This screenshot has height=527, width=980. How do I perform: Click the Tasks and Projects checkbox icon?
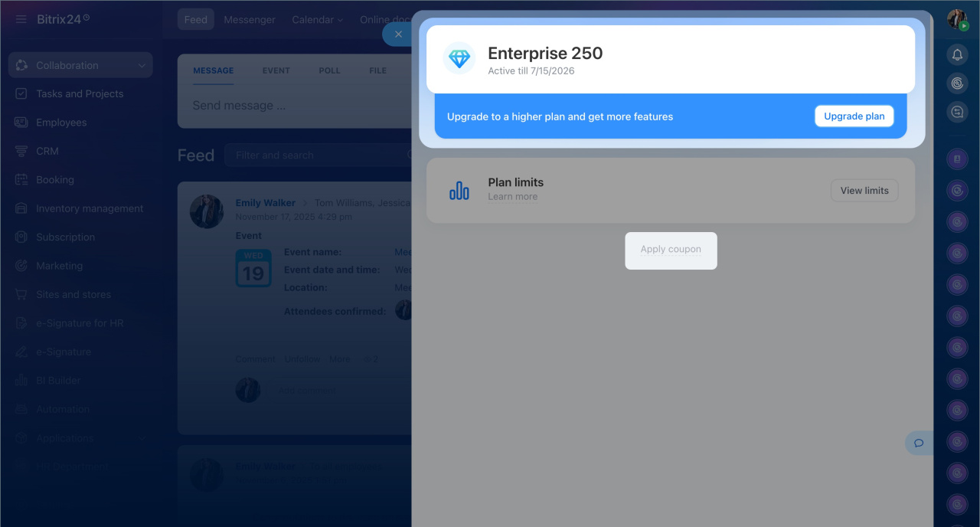point(21,93)
